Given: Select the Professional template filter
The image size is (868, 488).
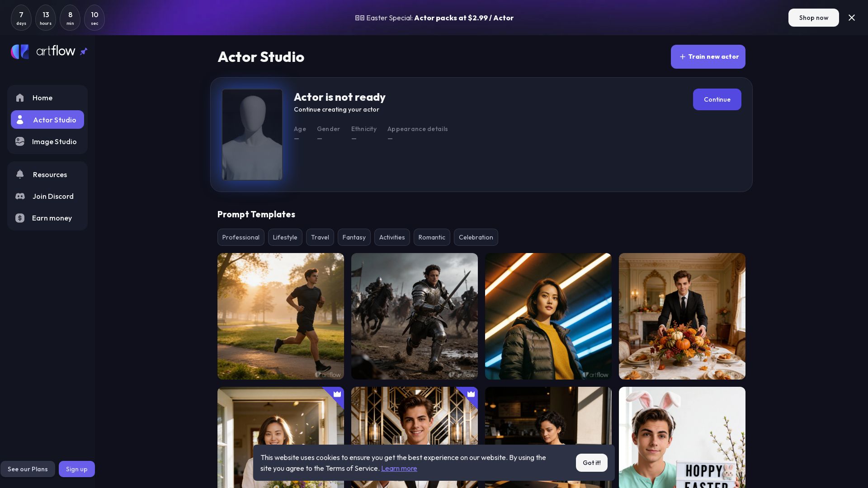Looking at the screenshot, I should pos(241,237).
